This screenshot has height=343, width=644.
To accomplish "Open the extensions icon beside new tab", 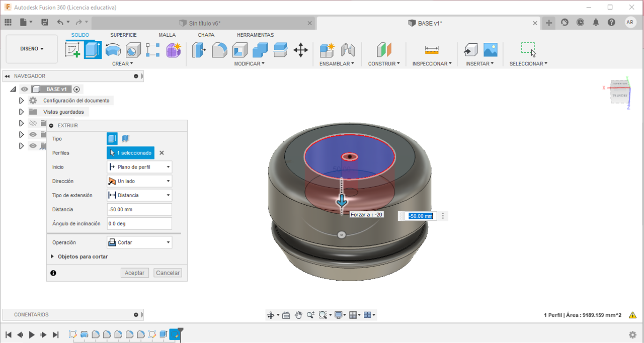I will [x=565, y=22].
